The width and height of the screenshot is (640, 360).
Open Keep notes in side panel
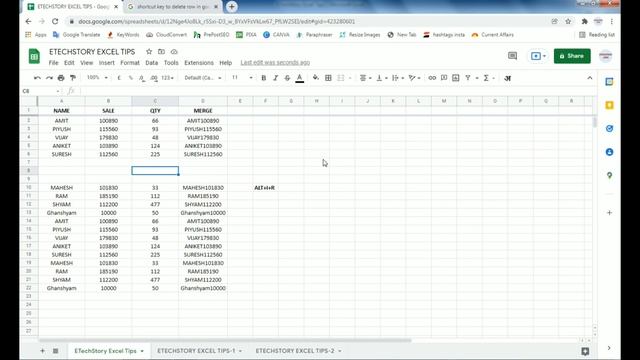[x=609, y=105]
